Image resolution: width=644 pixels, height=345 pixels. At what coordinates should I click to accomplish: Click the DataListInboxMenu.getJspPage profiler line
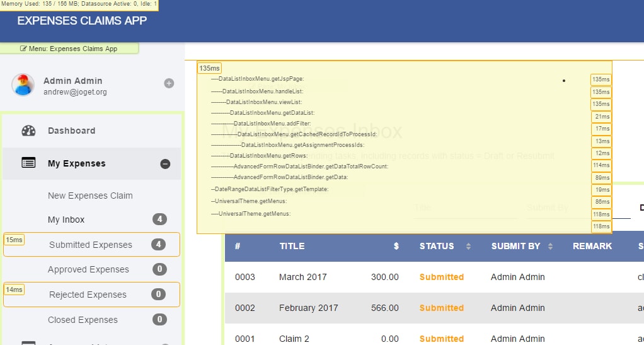coord(258,79)
